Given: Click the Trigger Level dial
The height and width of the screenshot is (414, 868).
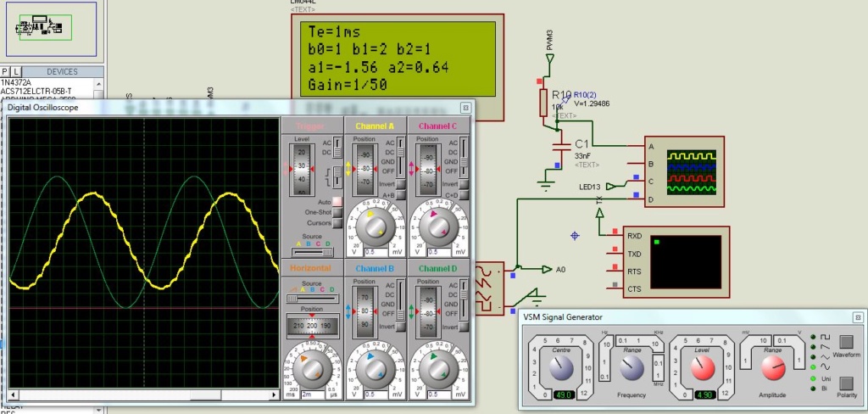Looking at the screenshot, I should click(x=303, y=170).
